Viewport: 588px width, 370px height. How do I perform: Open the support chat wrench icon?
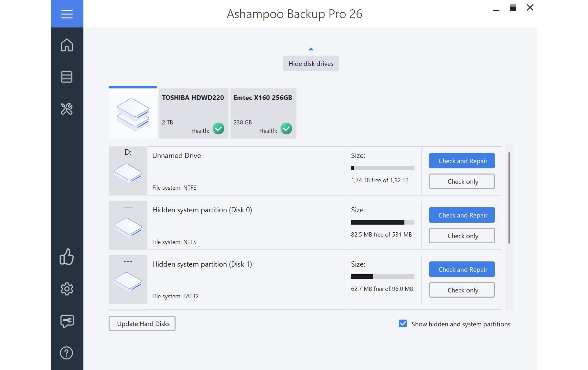[x=67, y=321]
